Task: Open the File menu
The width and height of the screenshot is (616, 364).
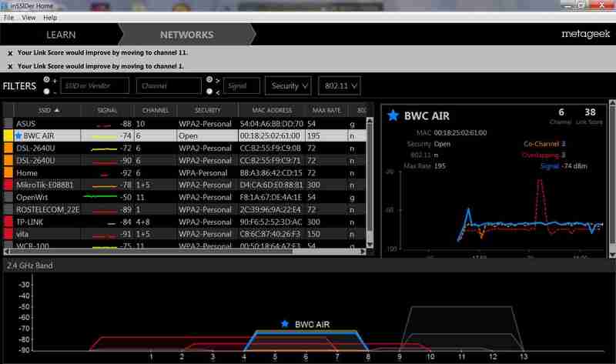Action: (x=8, y=18)
